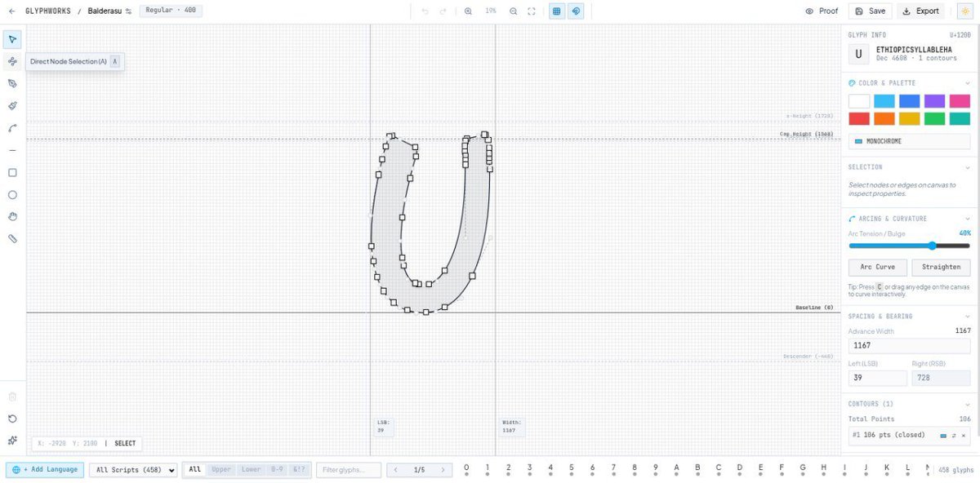
Task: Undo the last action
Action: tap(425, 11)
